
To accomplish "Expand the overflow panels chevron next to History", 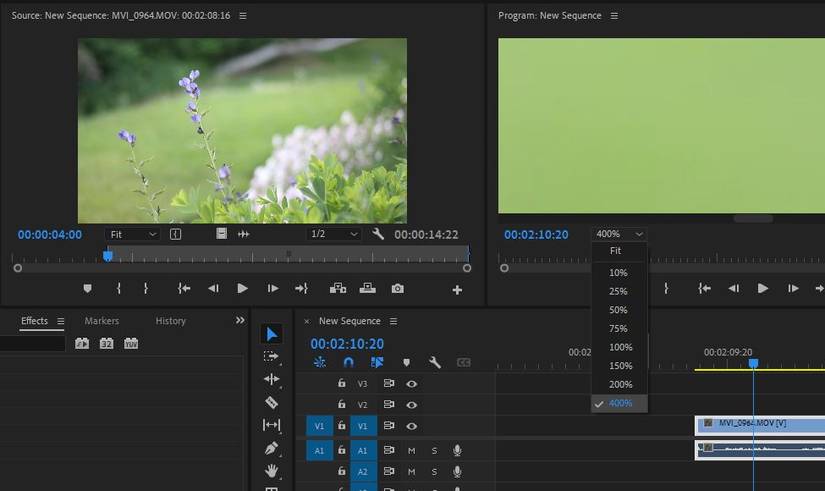I will [240, 321].
